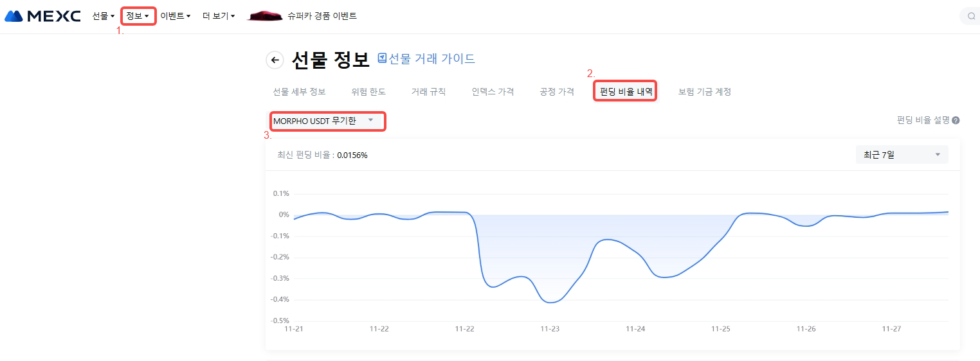The height and width of the screenshot is (361, 980).
Task: Click the back arrow icon
Action: pos(275,60)
